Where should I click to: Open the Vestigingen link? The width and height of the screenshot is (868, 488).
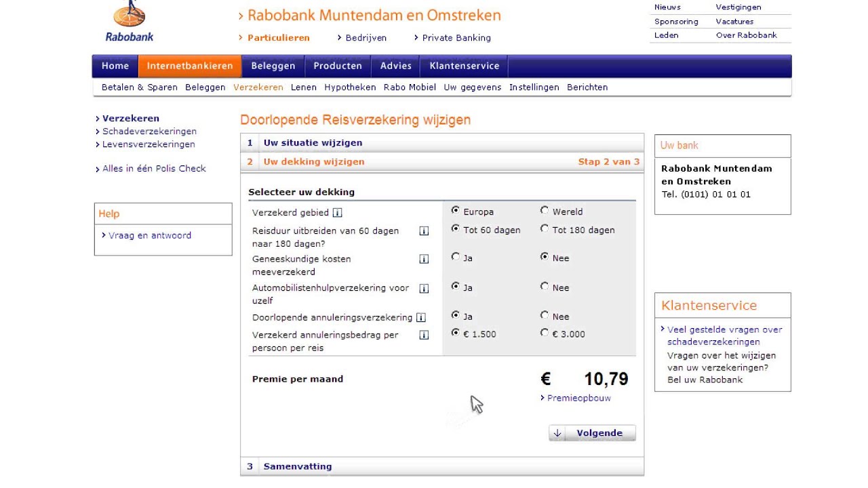(738, 7)
